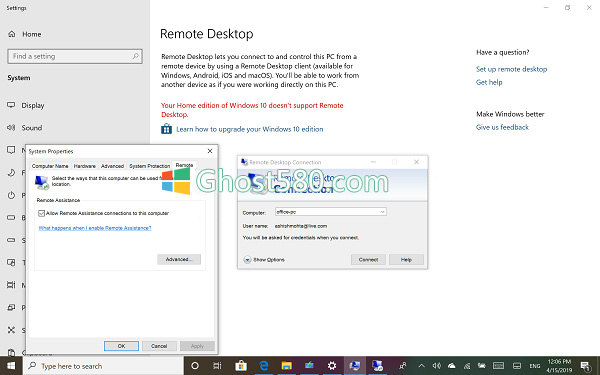Click the Store bag icon beside upgrade link

point(166,129)
